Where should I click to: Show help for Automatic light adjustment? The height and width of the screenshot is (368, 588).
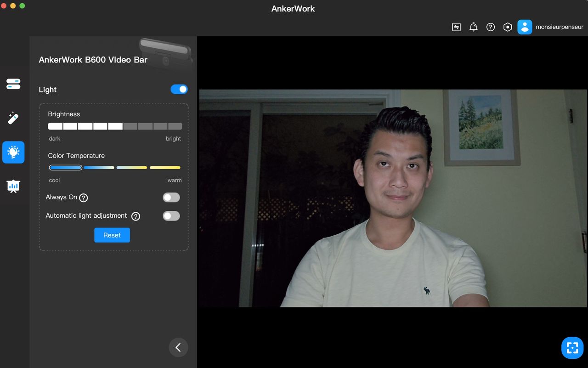[x=136, y=216]
